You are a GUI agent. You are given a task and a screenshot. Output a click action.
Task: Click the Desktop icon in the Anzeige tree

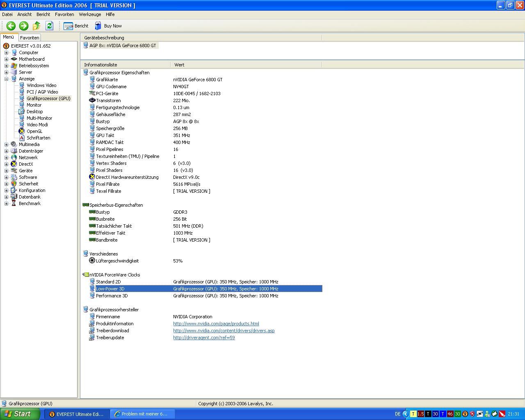pos(22,112)
